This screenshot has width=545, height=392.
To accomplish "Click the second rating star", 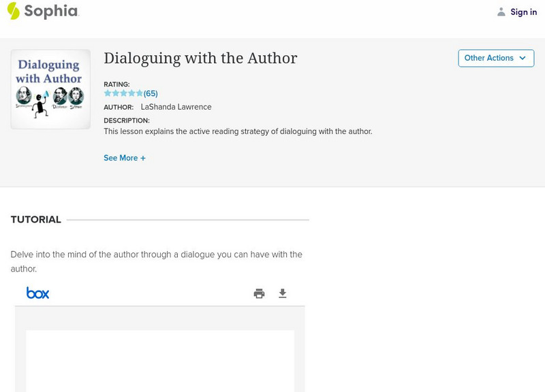I will click(115, 93).
